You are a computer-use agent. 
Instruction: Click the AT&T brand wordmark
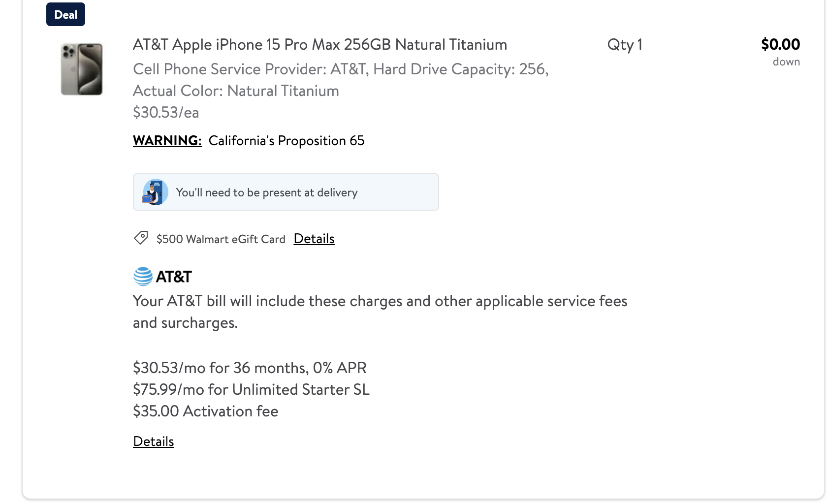coord(174,277)
